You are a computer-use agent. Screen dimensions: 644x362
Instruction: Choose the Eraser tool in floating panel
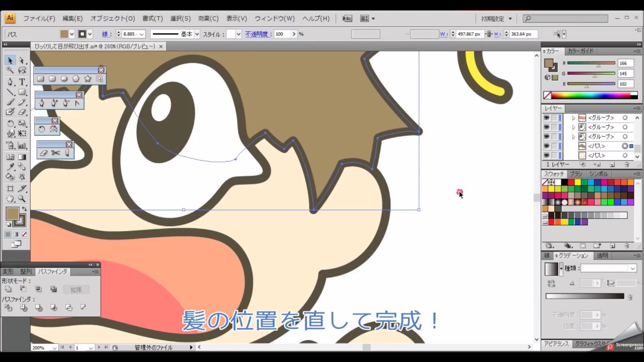click(x=44, y=152)
